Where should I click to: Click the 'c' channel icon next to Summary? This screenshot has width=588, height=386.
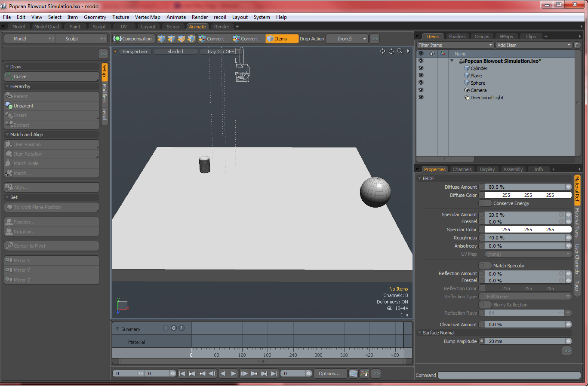[173, 328]
